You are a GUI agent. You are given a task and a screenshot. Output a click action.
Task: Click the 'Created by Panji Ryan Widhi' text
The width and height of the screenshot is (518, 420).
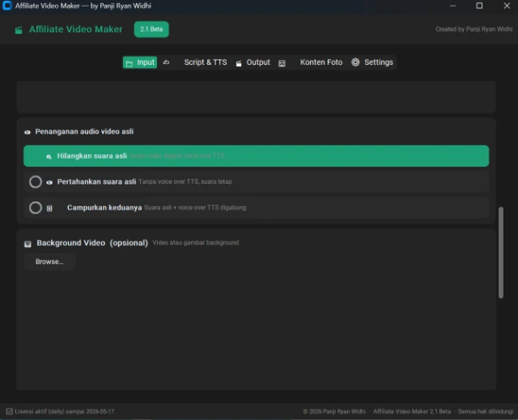pyautogui.click(x=473, y=29)
